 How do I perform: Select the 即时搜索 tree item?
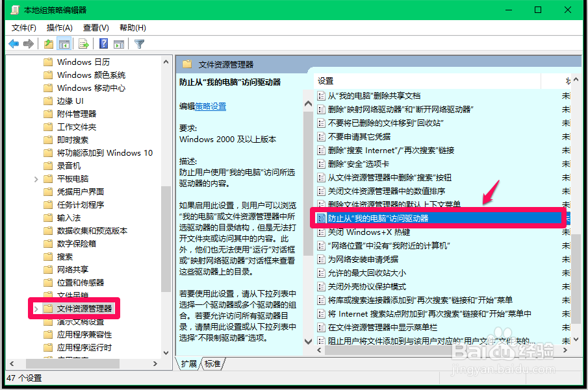pos(73,140)
